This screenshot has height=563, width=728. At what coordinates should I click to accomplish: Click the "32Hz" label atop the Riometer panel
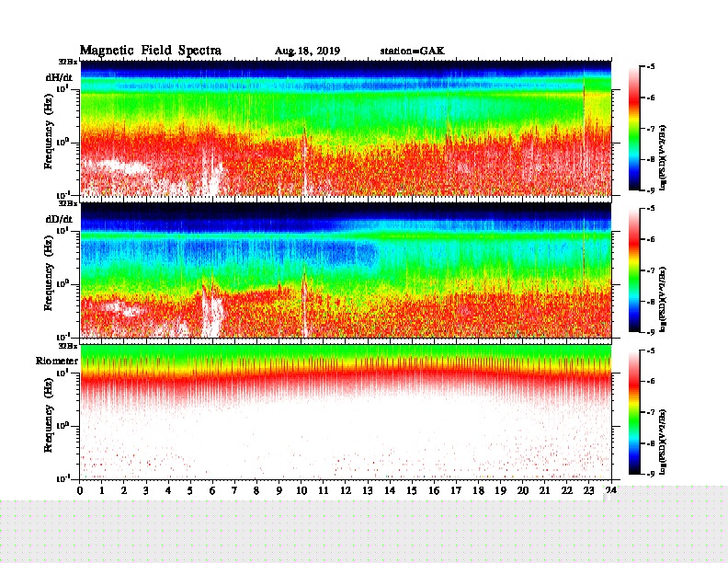pos(68,346)
